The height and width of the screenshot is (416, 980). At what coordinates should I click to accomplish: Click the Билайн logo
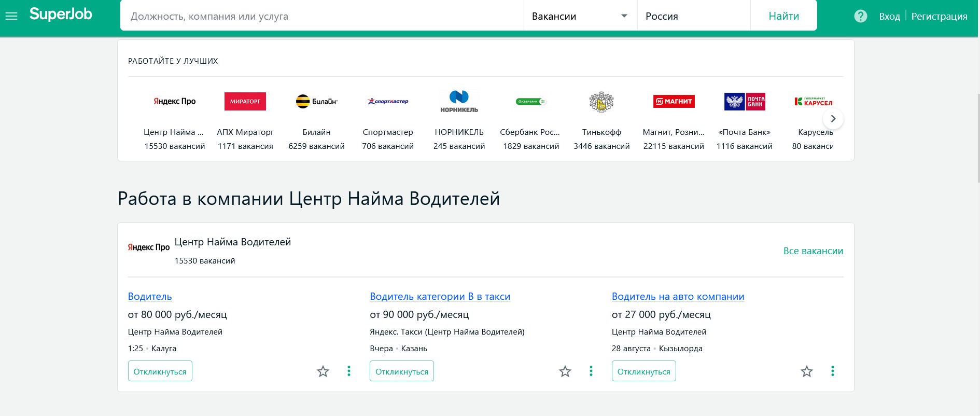click(x=317, y=101)
